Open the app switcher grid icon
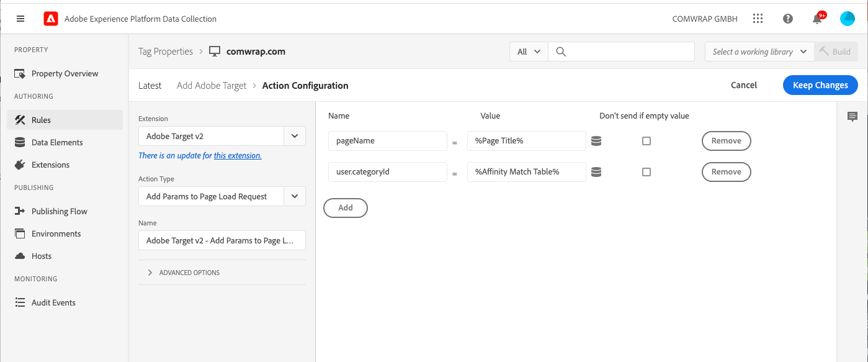868x362 pixels. click(758, 19)
